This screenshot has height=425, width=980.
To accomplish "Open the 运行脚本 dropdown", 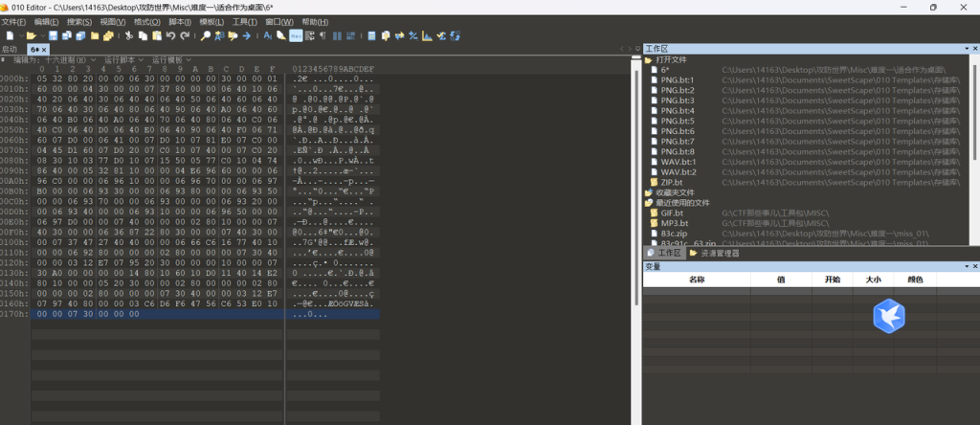I will click(x=123, y=59).
